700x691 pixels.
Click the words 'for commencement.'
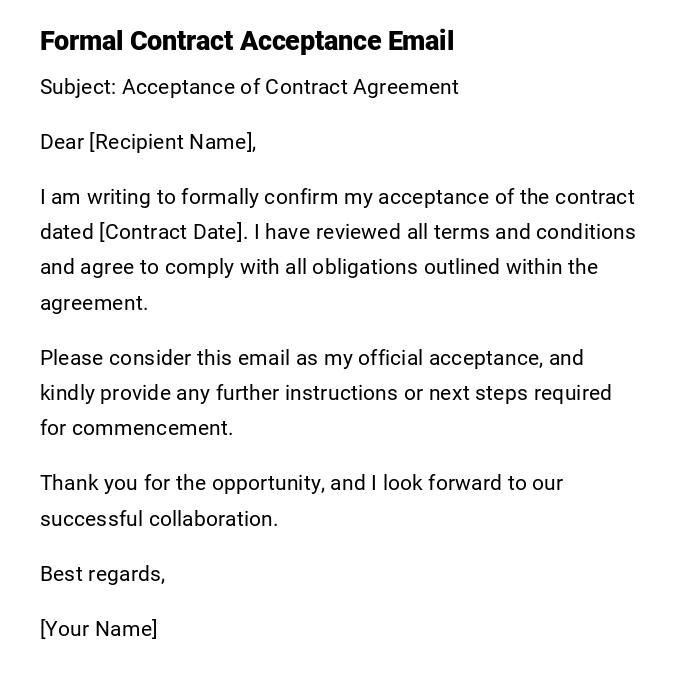136,428
